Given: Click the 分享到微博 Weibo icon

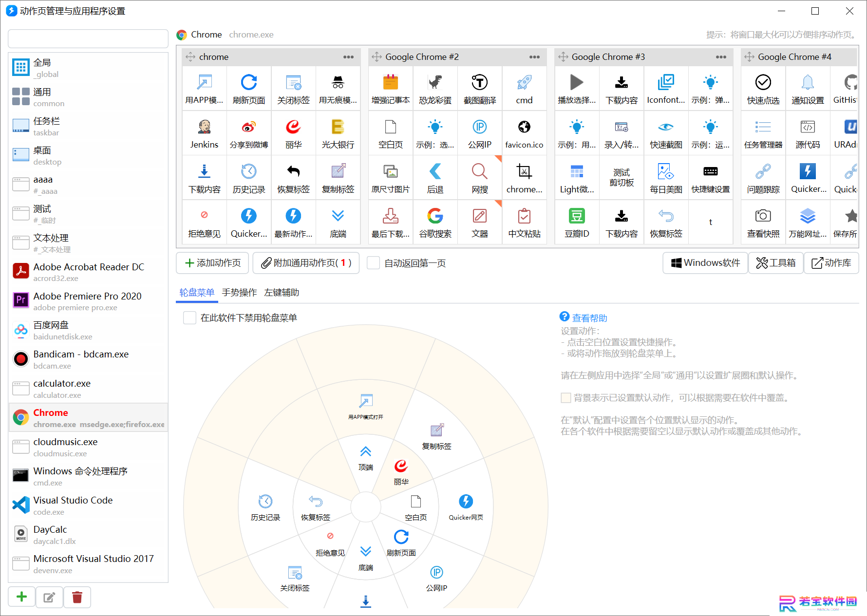Looking at the screenshot, I should pyautogui.click(x=249, y=127).
